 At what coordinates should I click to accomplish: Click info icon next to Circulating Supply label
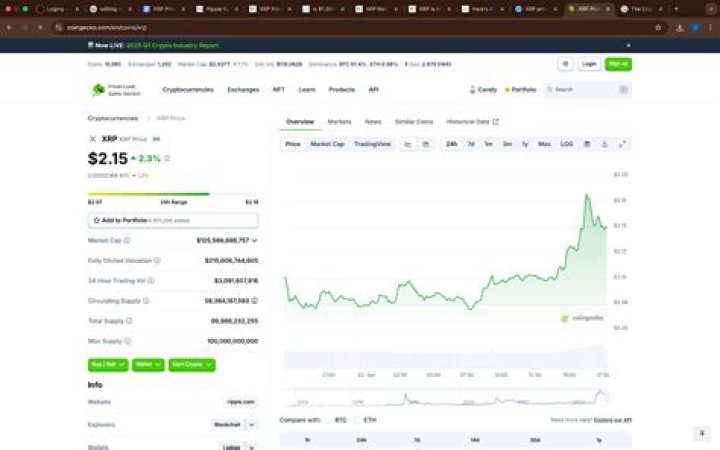[146, 301]
